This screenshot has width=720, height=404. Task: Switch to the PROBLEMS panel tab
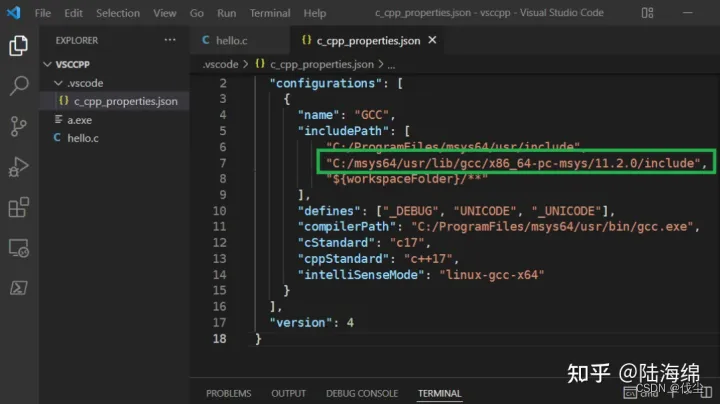coord(229,393)
